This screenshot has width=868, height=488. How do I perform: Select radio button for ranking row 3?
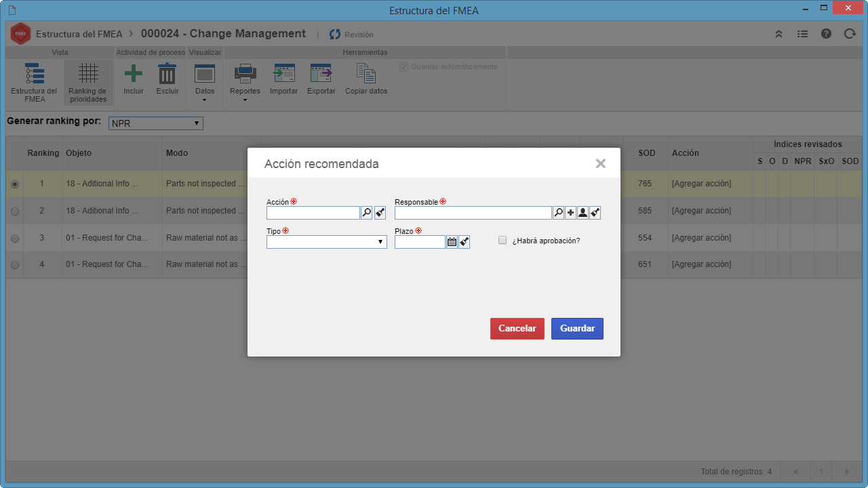pyautogui.click(x=15, y=239)
